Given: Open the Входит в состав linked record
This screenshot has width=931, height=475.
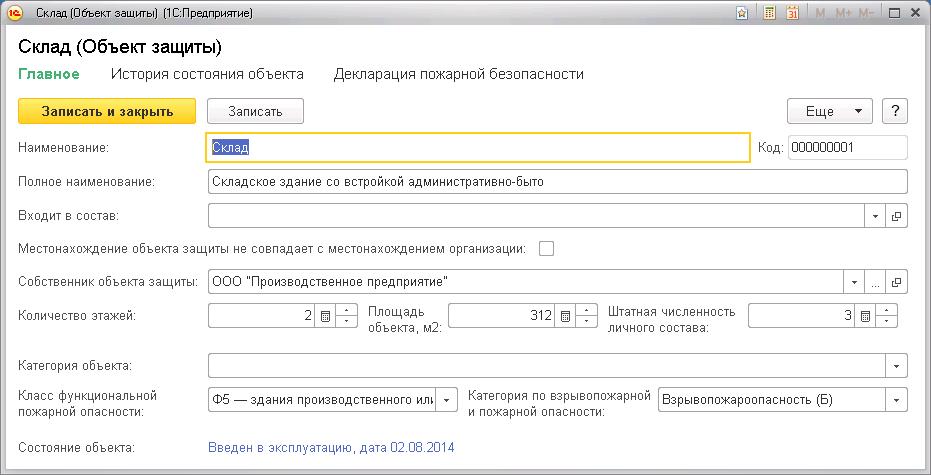Looking at the screenshot, I should tap(896, 216).
